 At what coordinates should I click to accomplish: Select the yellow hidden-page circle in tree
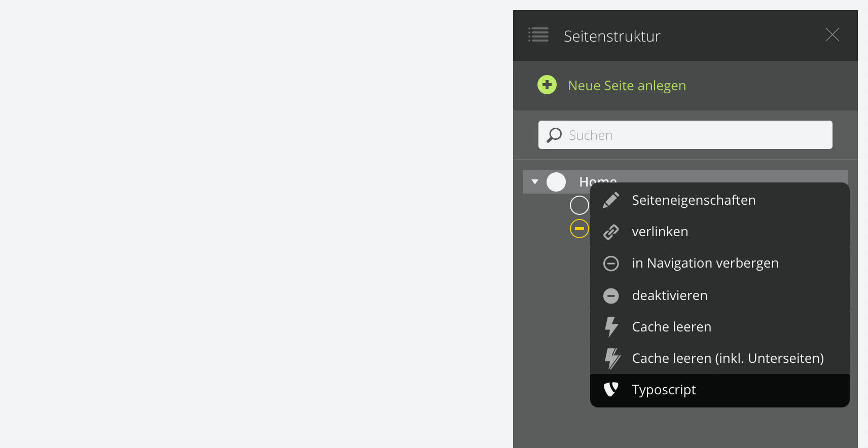click(579, 229)
